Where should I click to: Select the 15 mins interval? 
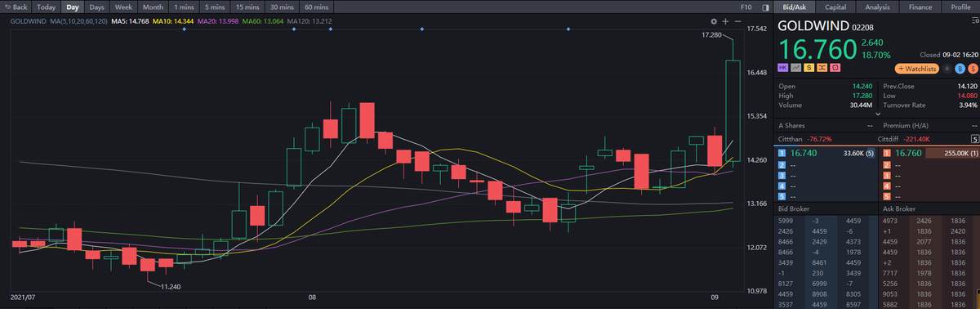click(x=247, y=7)
